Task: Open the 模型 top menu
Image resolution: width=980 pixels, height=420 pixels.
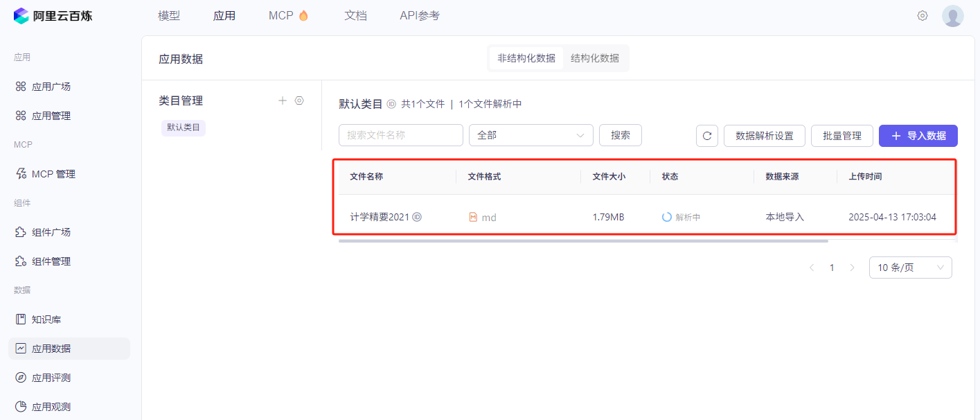Action: tap(169, 16)
